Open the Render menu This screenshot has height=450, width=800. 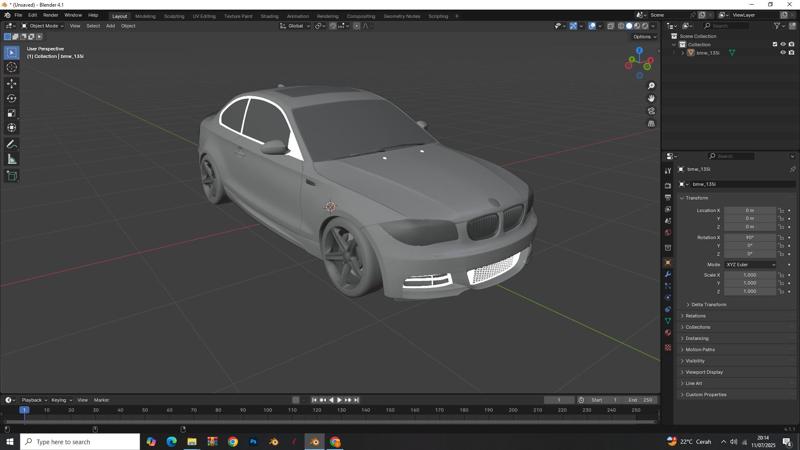click(x=51, y=15)
